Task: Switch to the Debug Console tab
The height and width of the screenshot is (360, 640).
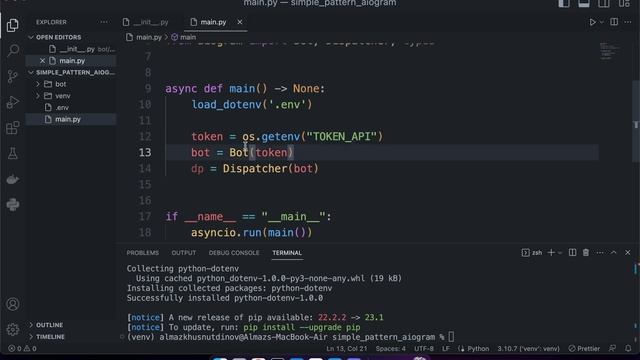Action: point(234,253)
